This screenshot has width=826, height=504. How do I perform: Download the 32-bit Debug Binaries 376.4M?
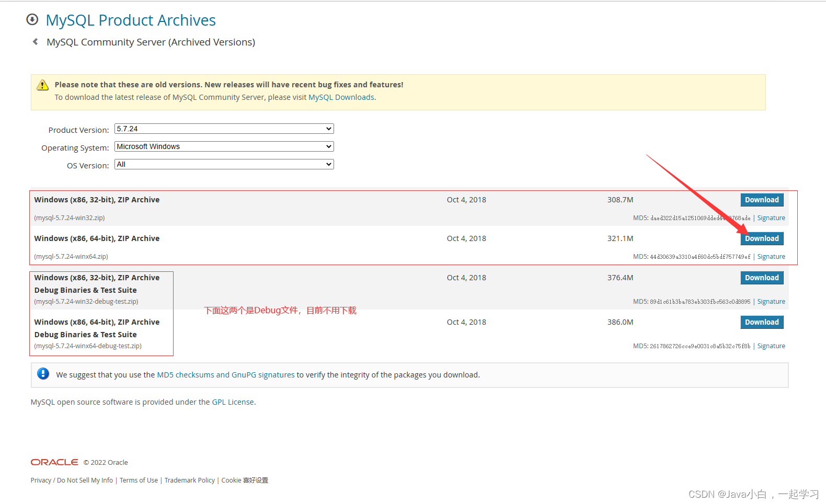pos(762,278)
